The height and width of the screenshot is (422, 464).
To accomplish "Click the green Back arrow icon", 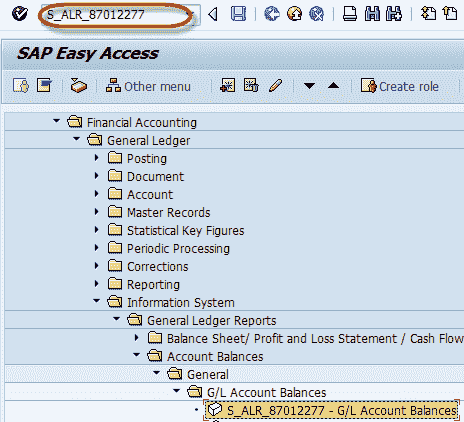I will pos(272,14).
